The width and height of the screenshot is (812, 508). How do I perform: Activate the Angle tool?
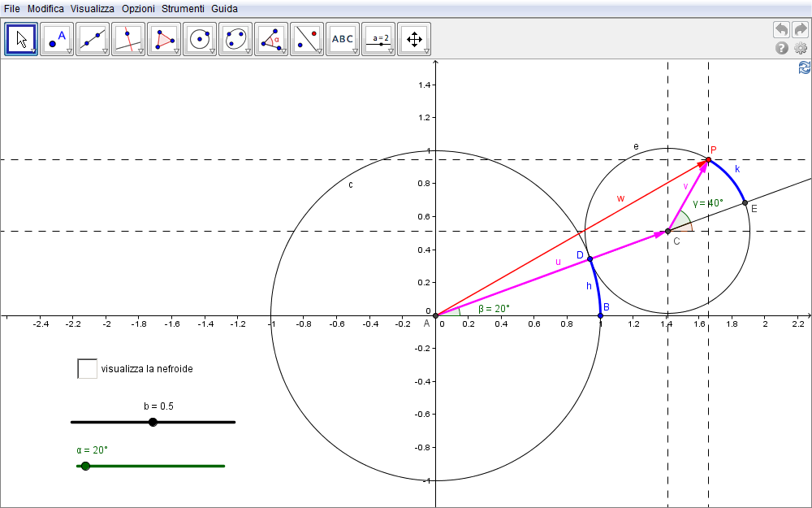[271, 38]
